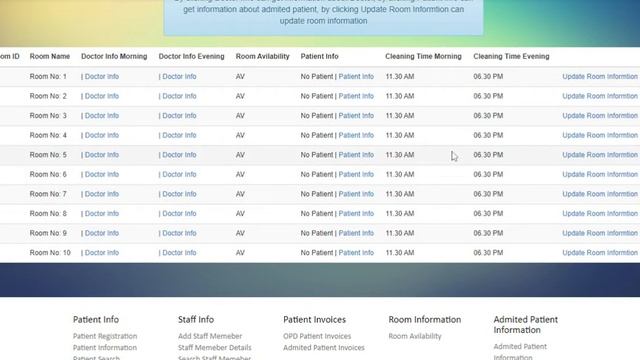Click the Cleaning Time Morning column header
Screen dimensions: 640x360
pyautogui.click(x=423, y=56)
